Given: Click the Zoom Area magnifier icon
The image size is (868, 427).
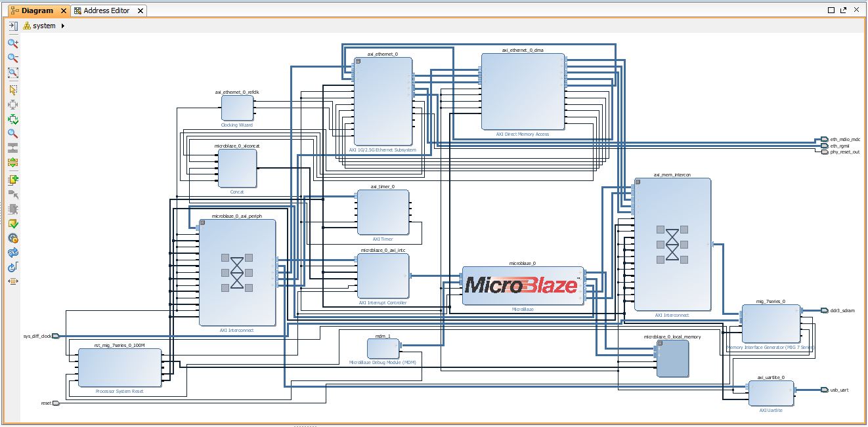Looking at the screenshot, I should click(12, 73).
